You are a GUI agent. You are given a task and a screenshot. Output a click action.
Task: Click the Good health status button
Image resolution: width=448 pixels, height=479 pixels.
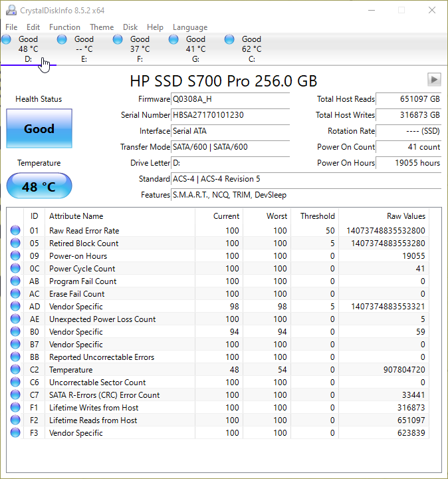point(39,129)
